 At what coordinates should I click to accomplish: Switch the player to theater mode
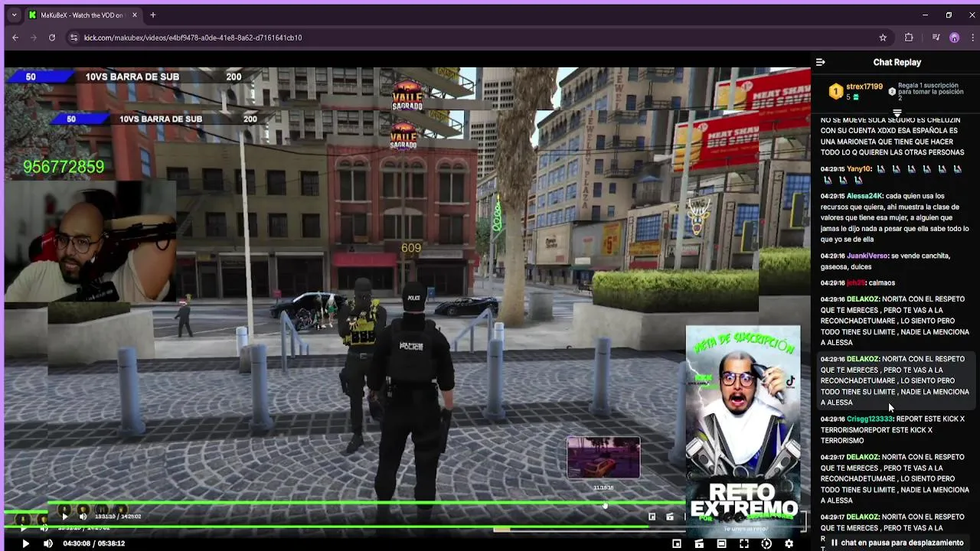click(x=721, y=543)
